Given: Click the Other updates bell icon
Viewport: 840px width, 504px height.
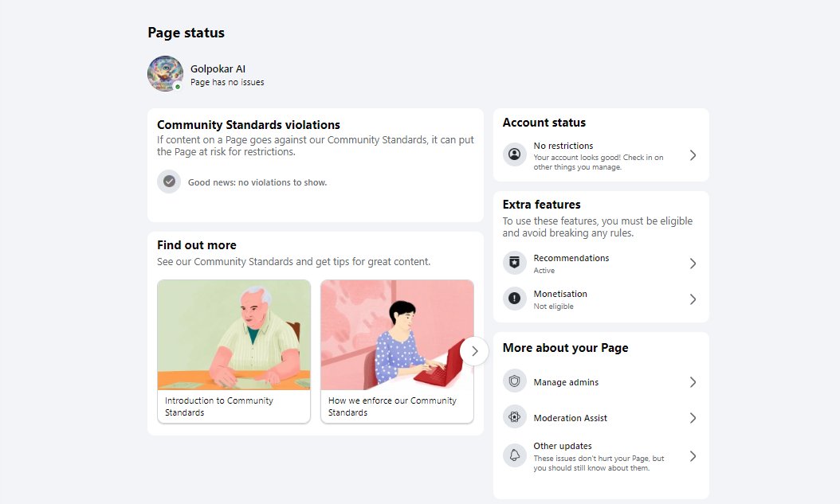Looking at the screenshot, I should click(514, 455).
